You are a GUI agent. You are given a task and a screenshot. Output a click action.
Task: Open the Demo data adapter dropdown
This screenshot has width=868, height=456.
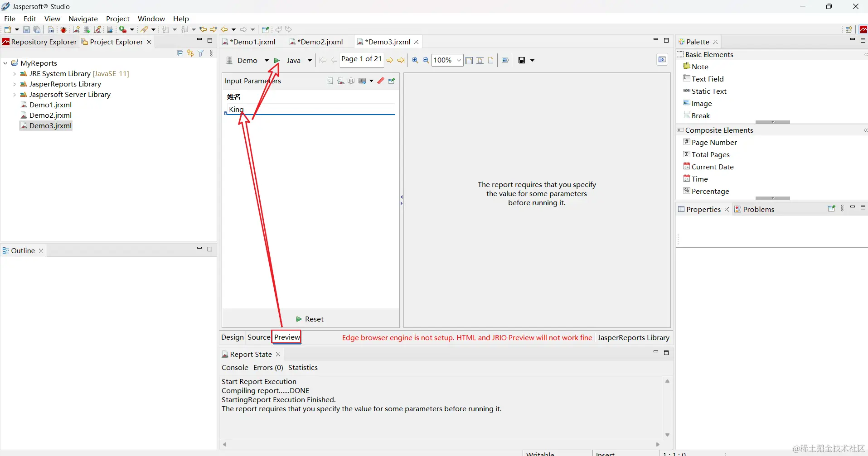pyautogui.click(x=267, y=60)
